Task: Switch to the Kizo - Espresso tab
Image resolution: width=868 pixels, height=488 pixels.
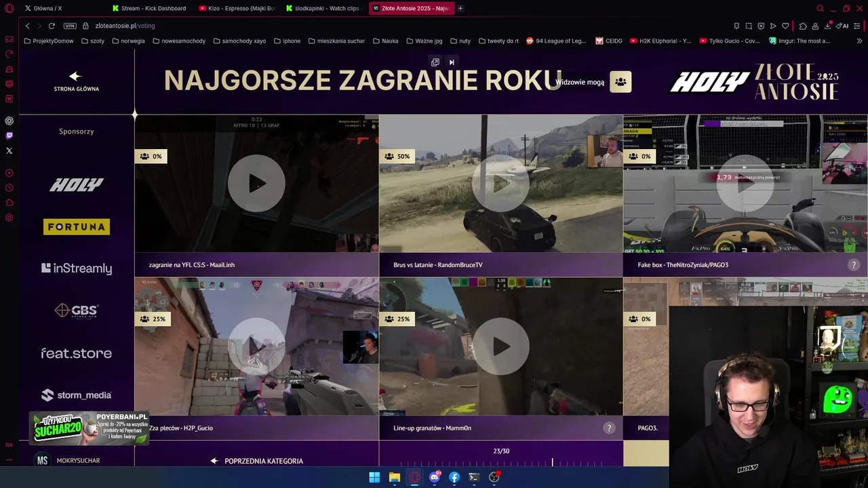Action: pyautogui.click(x=237, y=8)
